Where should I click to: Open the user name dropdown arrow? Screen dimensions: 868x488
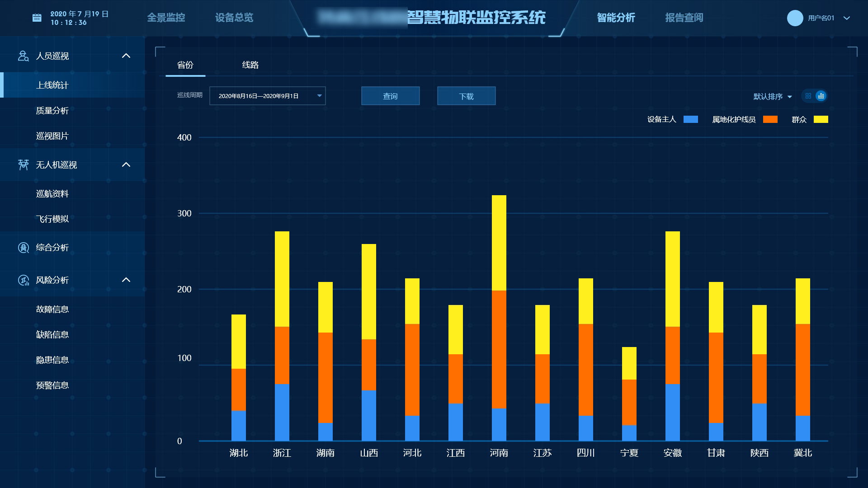click(847, 18)
